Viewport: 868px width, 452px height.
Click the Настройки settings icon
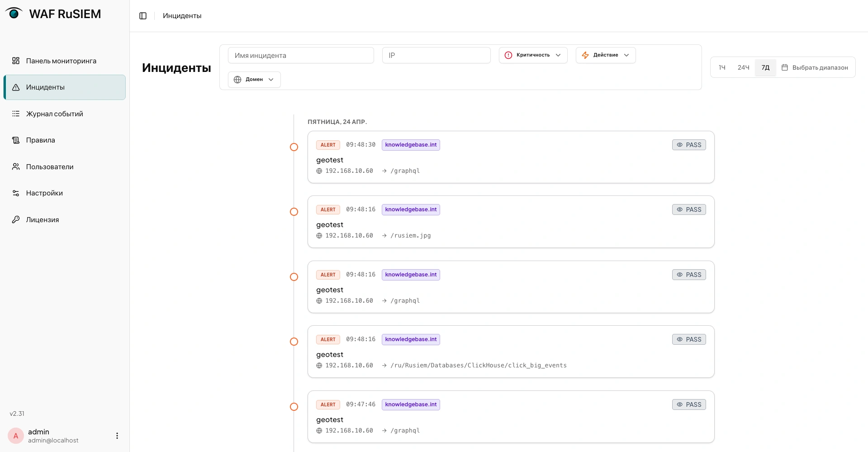click(16, 193)
